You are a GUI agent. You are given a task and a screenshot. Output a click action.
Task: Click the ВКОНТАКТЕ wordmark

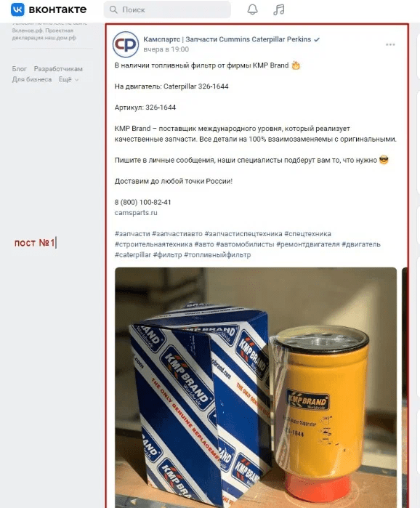pos(57,9)
